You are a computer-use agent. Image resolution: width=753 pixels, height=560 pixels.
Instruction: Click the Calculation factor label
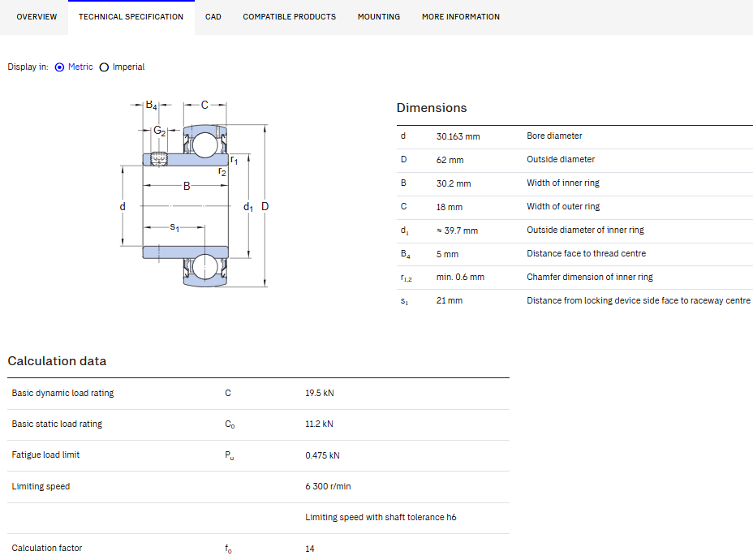point(46,548)
